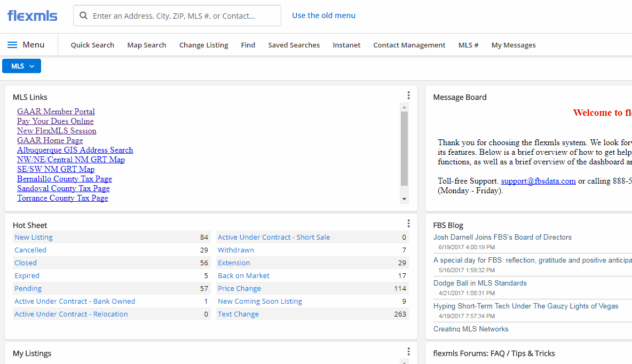Open Active Under Contract - Relocation
Screen dimensions: 632x364
[71, 314]
